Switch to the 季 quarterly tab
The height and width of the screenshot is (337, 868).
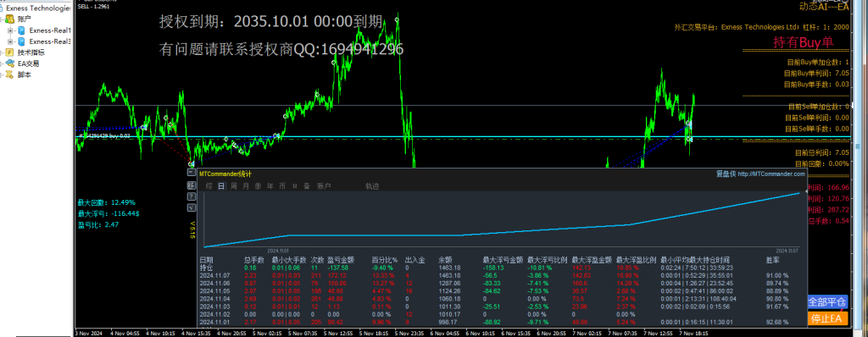(258, 186)
